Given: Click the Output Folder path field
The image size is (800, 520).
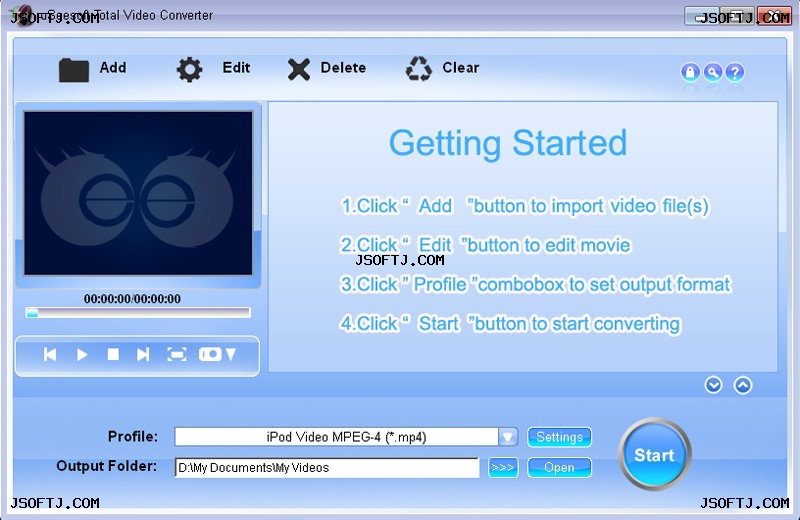Looking at the screenshot, I should [x=327, y=467].
